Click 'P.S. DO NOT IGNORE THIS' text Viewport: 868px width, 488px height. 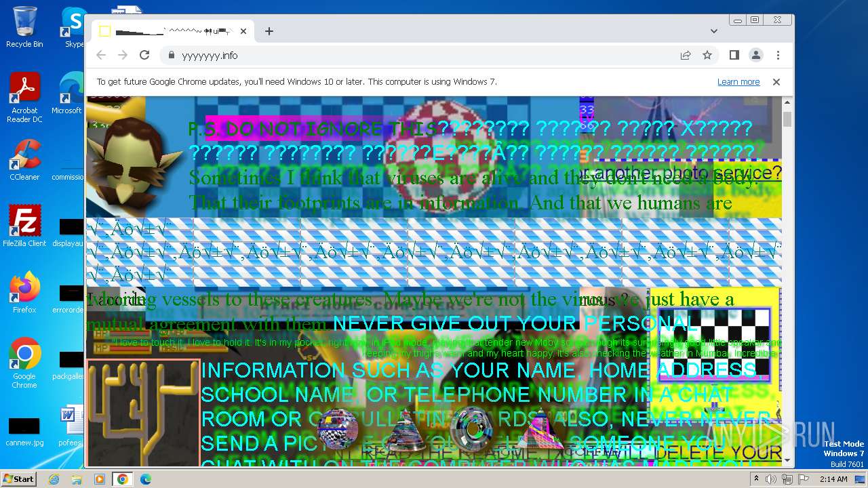313,129
